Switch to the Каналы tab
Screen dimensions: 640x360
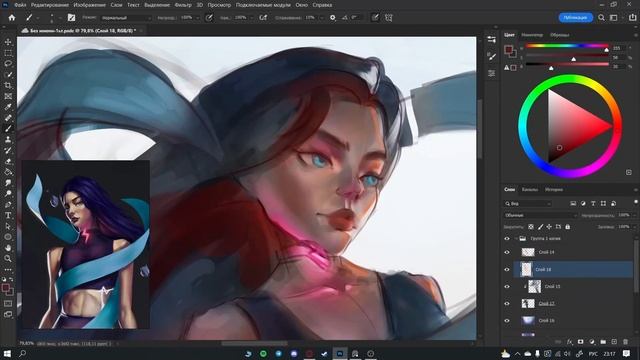[x=530, y=190]
